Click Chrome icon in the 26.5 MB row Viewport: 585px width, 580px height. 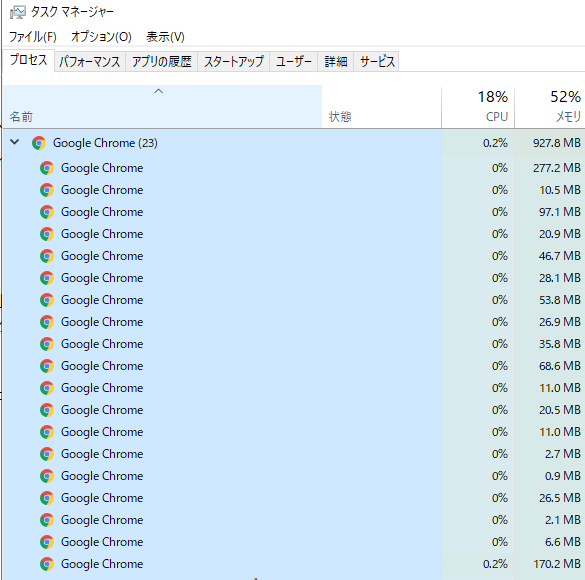click(x=47, y=498)
